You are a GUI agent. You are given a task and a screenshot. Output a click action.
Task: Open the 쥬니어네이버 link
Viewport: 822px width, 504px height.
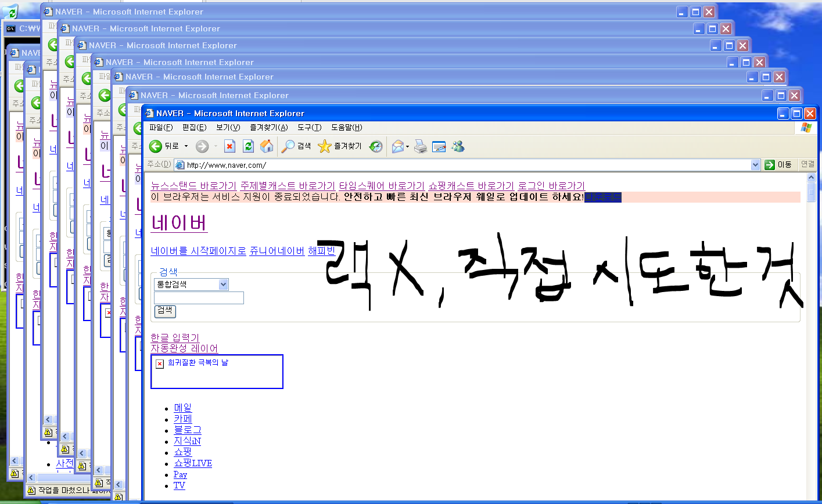[277, 251]
